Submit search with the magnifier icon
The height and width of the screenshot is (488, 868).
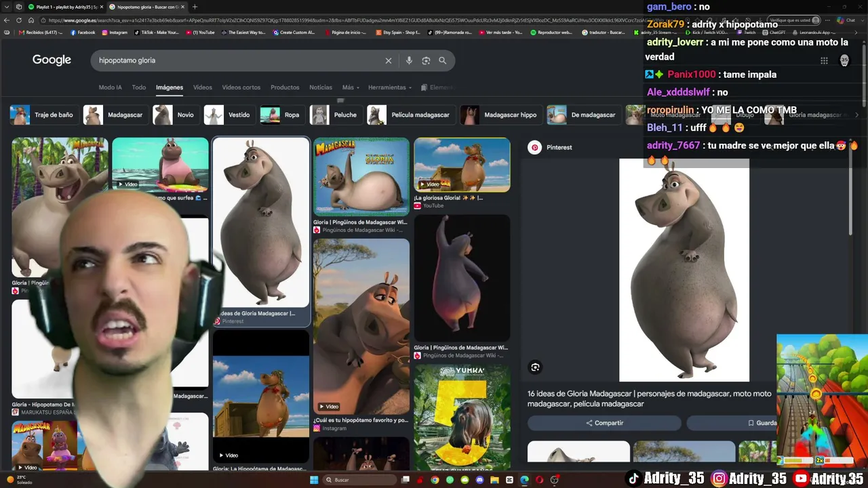pyautogui.click(x=442, y=60)
